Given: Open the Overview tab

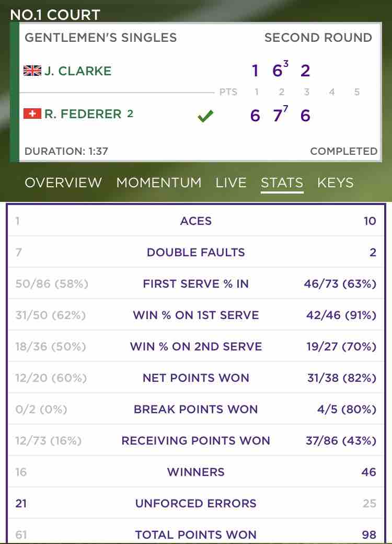Looking at the screenshot, I should coord(63,183).
